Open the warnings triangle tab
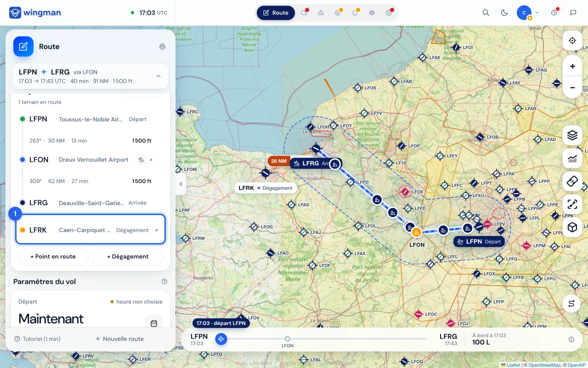Viewport: 588px width, 368px height. pos(321,13)
